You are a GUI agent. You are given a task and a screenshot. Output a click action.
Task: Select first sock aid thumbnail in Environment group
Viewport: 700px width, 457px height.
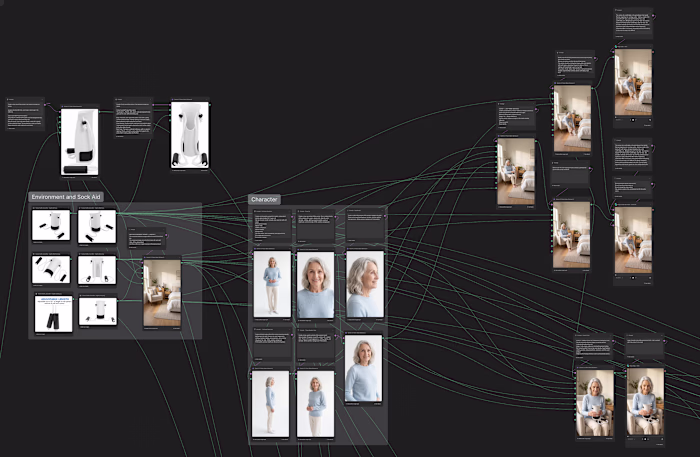tap(51, 225)
